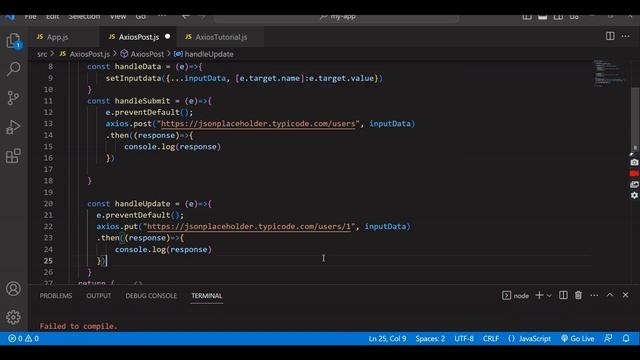Image resolution: width=640 pixels, height=360 pixels.
Task: Open the Extensions view
Action: (13, 156)
